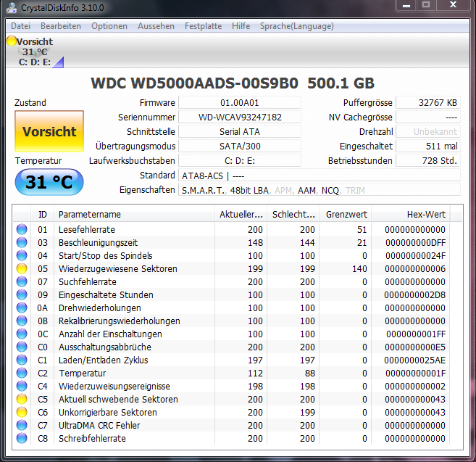Open the Aussehen menu
Screen dimensions: 476x462
click(156, 26)
